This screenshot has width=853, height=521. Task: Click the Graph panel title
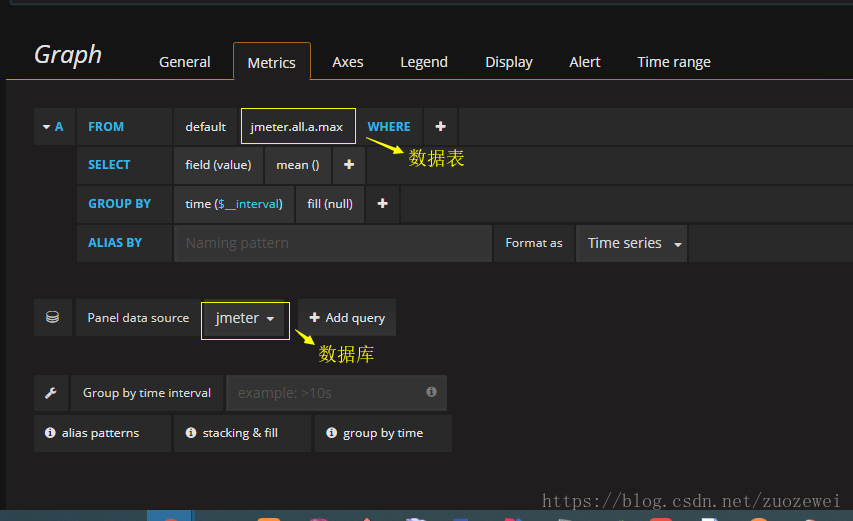pos(68,55)
